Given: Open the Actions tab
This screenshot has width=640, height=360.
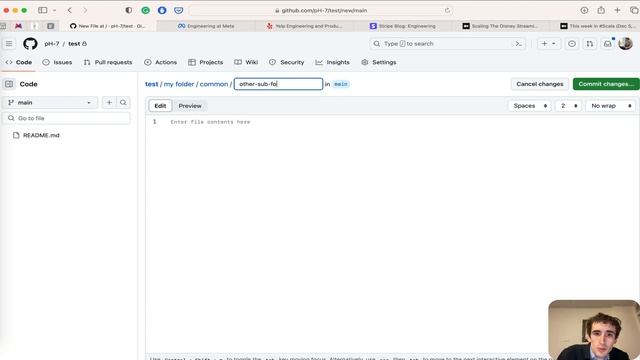Looking at the screenshot, I should 160,62.
